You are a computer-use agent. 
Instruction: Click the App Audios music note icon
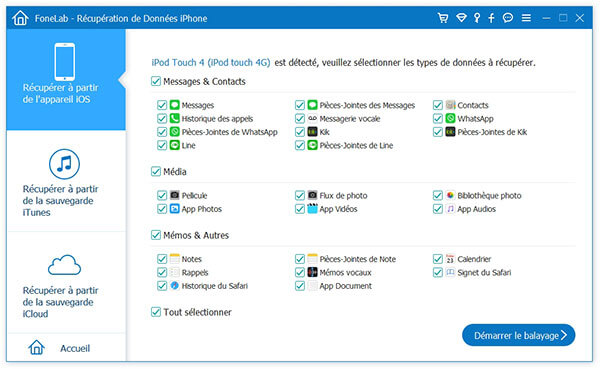tap(450, 209)
